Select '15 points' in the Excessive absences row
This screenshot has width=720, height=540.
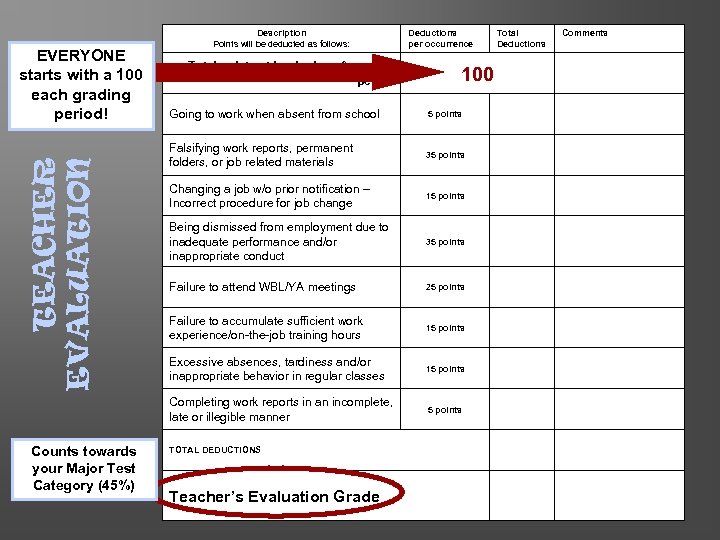click(444, 369)
